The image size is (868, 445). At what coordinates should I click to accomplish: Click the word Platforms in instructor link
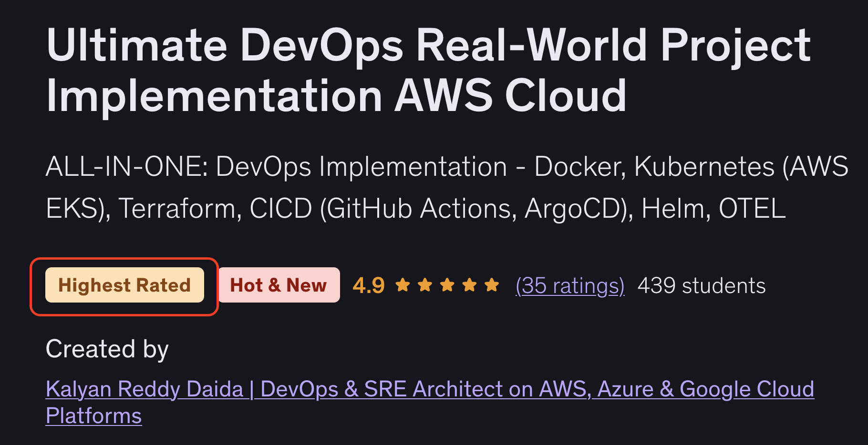coord(94,416)
